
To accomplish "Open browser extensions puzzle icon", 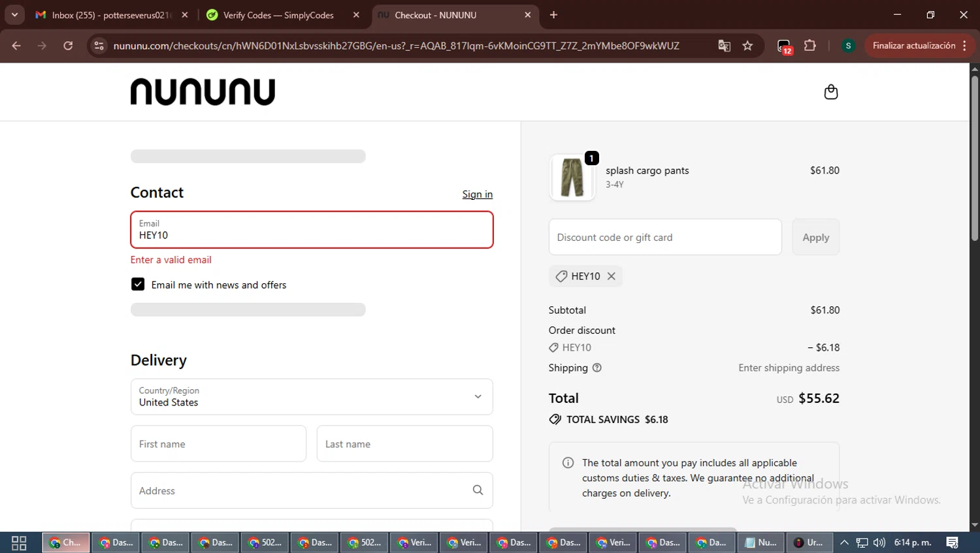I will [809, 46].
